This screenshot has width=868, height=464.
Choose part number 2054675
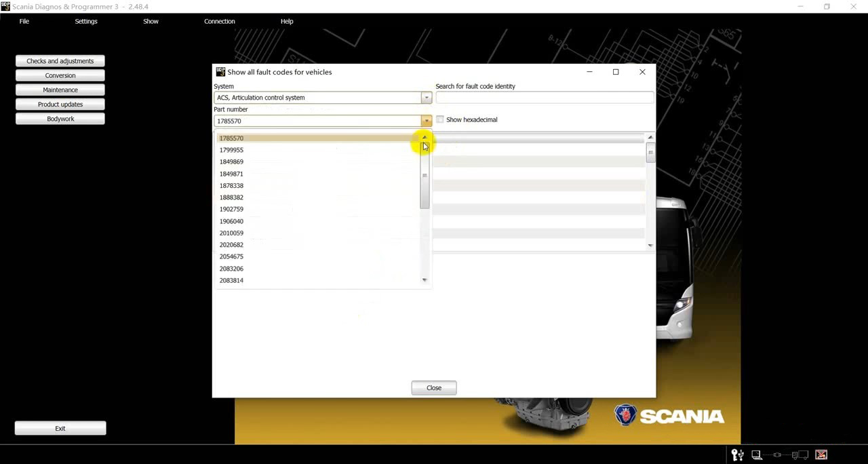318,256
